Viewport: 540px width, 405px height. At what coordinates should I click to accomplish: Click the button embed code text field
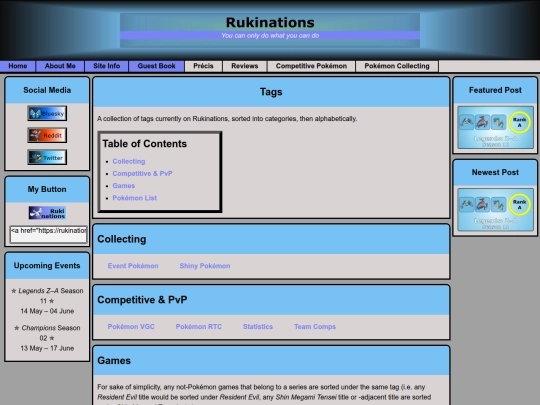pos(48,234)
